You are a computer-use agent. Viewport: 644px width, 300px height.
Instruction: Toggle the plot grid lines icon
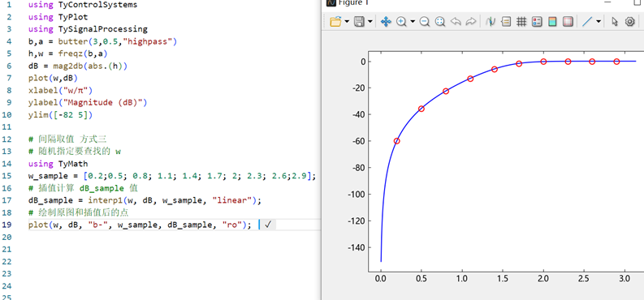521,22
